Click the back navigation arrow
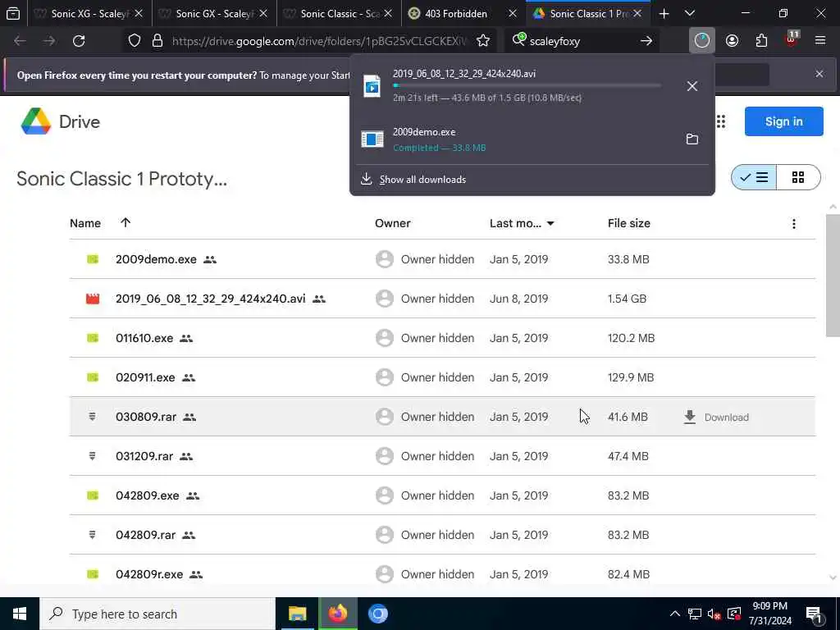 20,41
